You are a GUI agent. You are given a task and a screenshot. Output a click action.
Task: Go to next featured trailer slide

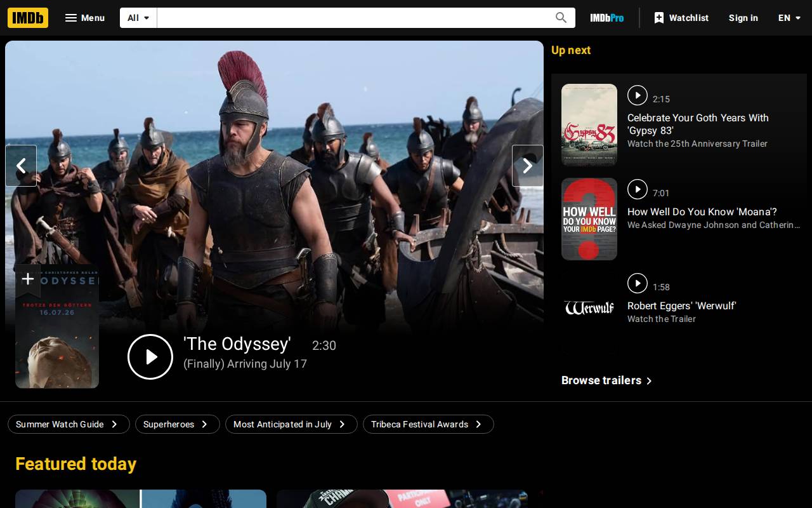[x=528, y=166]
